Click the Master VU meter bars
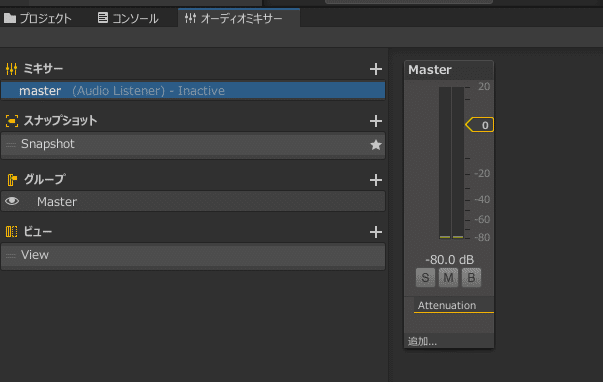Viewport: 603px width, 382px height. point(451,163)
